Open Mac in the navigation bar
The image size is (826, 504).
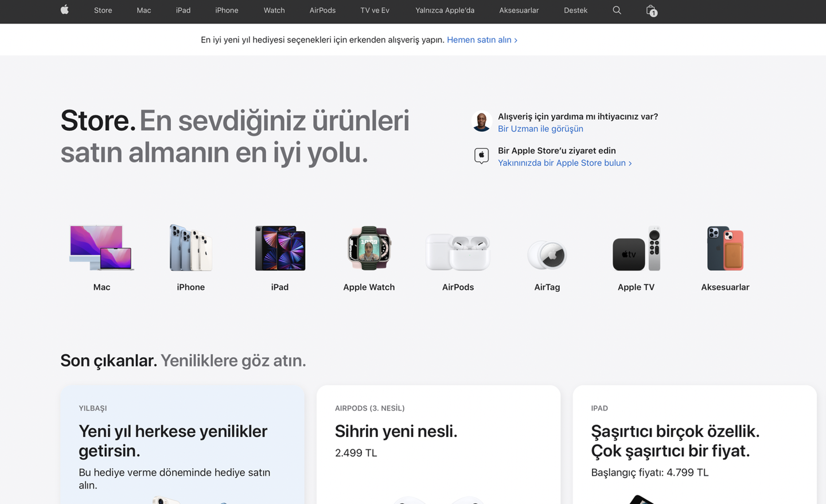pyautogui.click(x=144, y=10)
